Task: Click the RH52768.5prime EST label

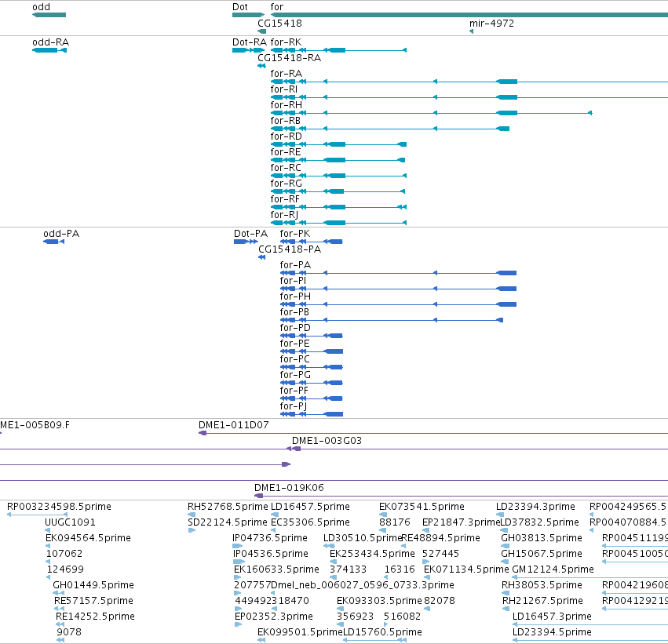Action: 228,507
